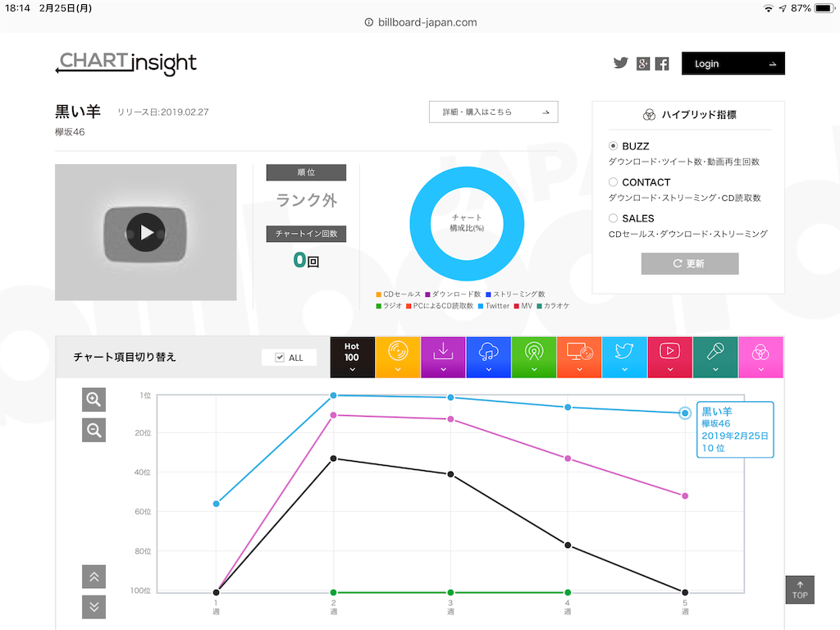Toggle the Hot 100 chart tab
The image size is (840, 630).
pyautogui.click(x=352, y=358)
